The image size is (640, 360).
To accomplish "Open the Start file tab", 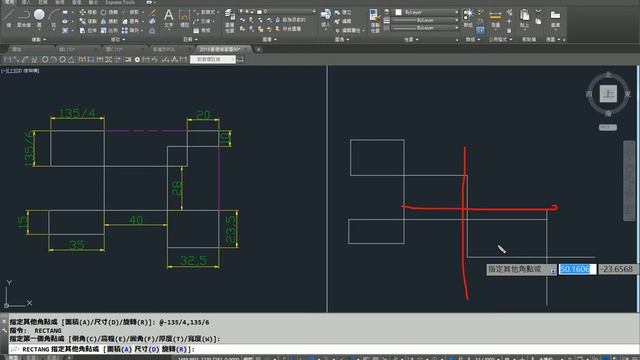I will pyautogui.click(x=17, y=49).
